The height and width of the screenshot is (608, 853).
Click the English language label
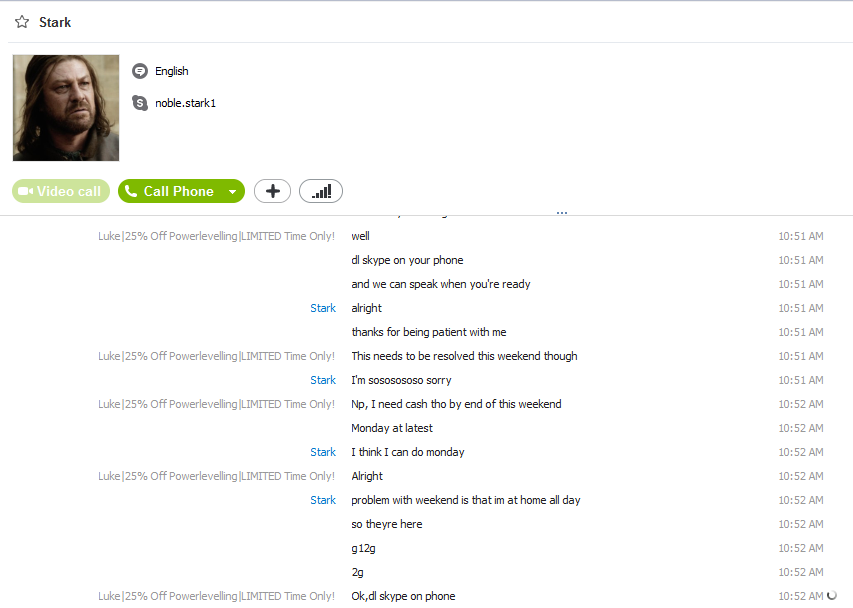click(172, 71)
